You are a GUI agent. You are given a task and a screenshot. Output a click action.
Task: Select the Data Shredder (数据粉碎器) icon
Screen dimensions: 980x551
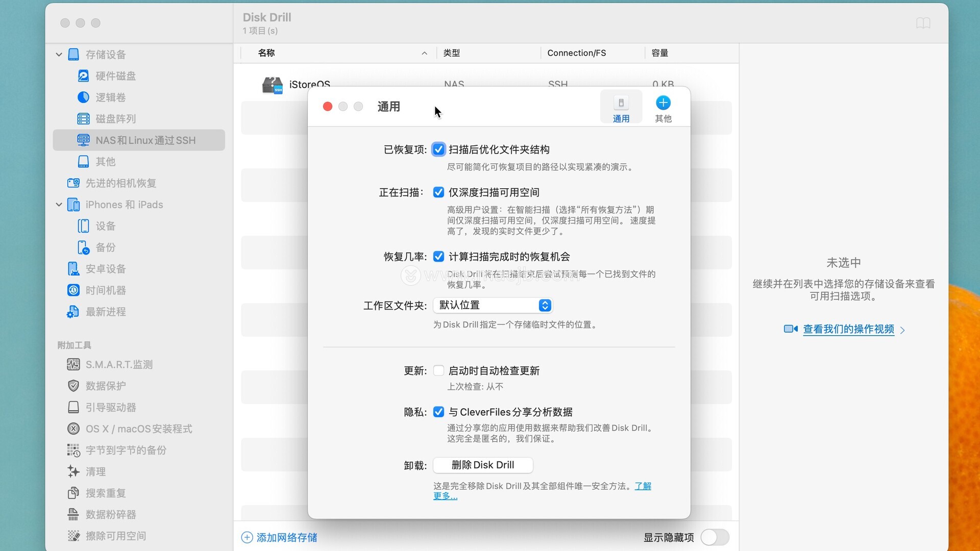[73, 514]
